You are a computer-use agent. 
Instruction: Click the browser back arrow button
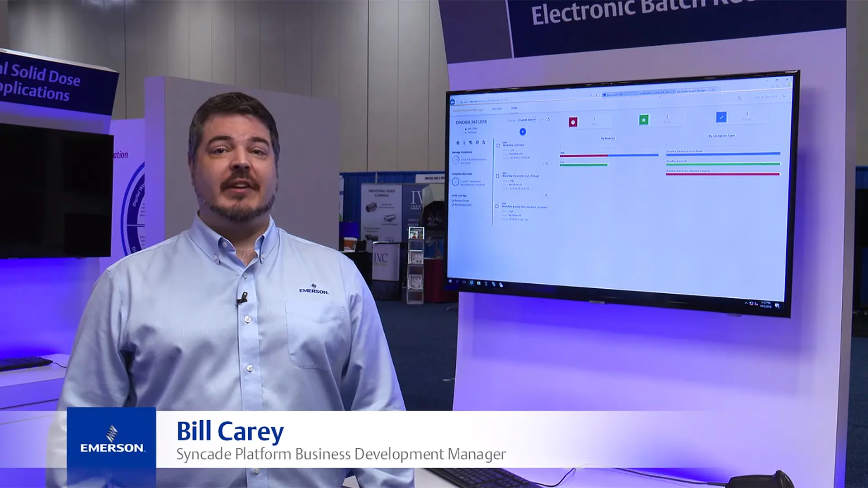coord(452,102)
